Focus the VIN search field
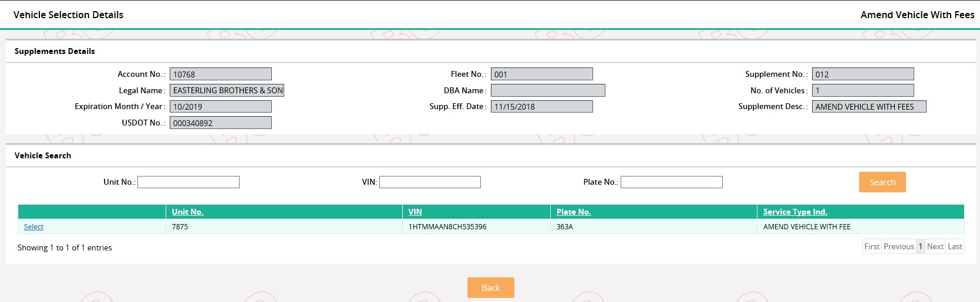The height and width of the screenshot is (302, 980). coord(430,182)
